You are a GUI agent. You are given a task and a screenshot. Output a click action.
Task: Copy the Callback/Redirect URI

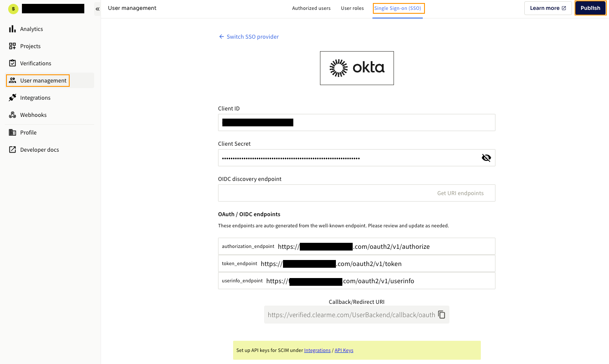[x=442, y=315]
